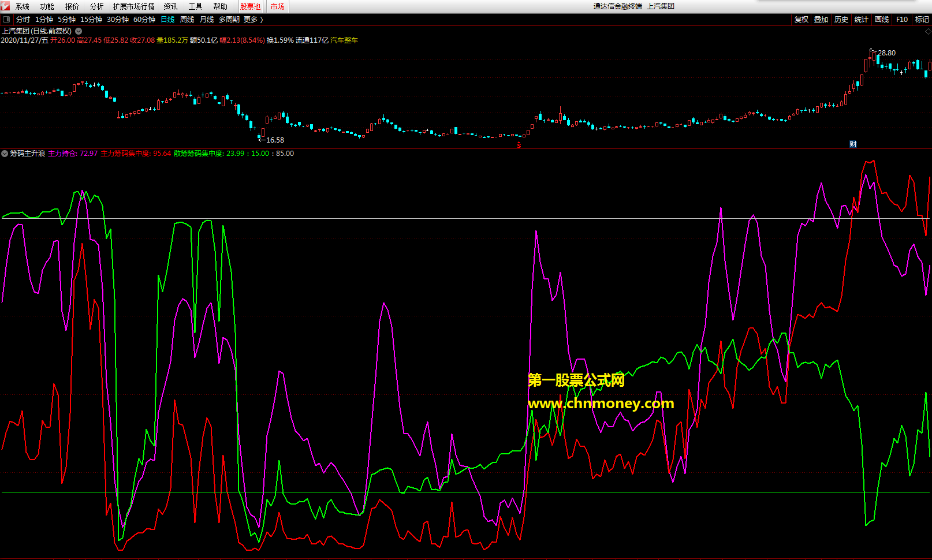Switch to 1分钟 period
Screen dimensions: 932x560
(44, 20)
